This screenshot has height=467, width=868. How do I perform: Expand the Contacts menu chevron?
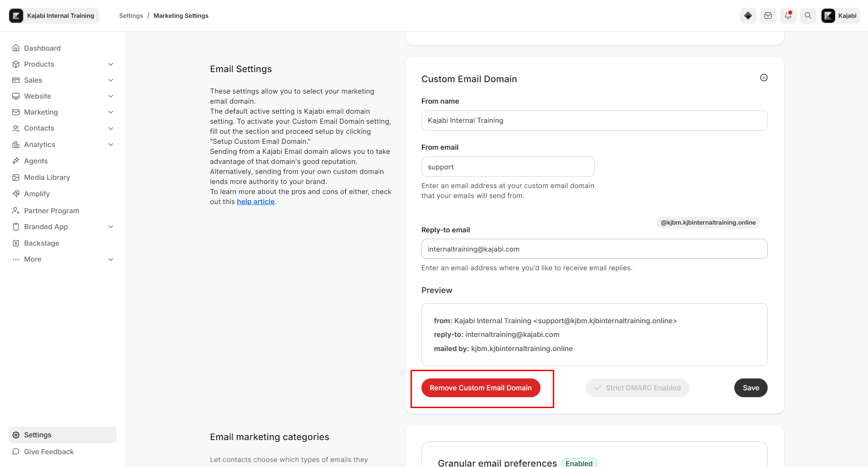[x=111, y=129]
